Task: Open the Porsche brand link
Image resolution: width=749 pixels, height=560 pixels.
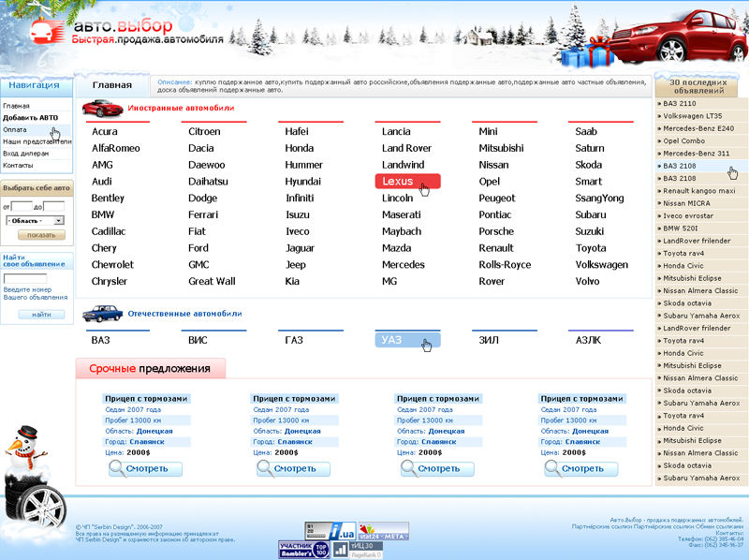Action: (x=496, y=231)
